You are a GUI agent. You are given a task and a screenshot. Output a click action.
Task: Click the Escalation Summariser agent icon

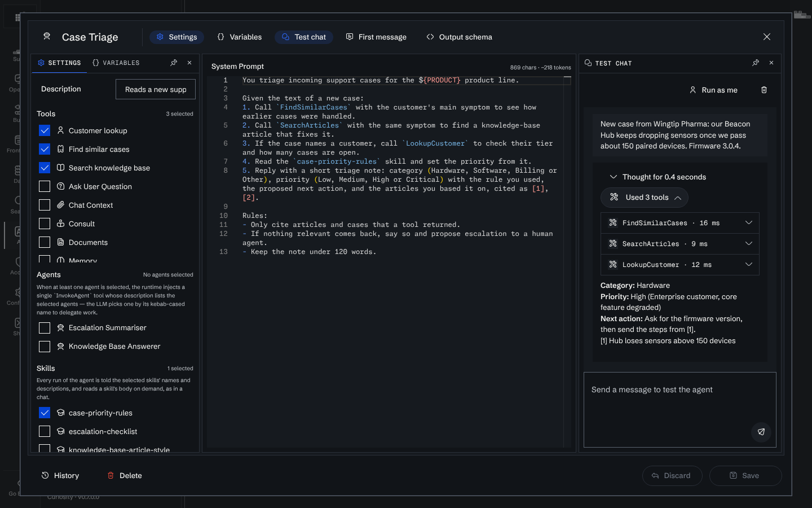[61, 328]
